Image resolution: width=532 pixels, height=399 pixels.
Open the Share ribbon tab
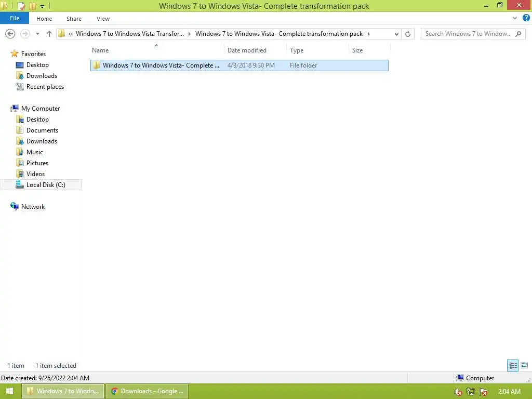click(74, 19)
